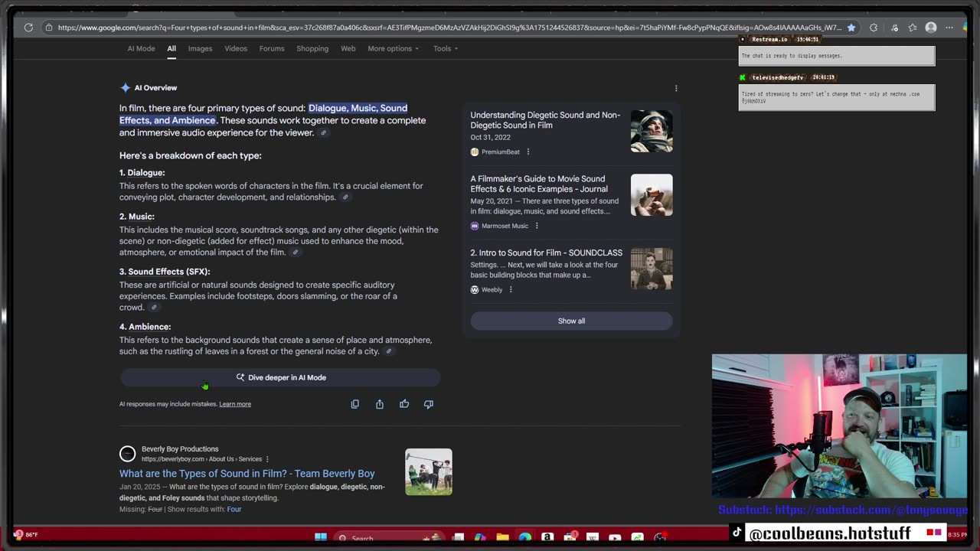The image size is (980, 551).
Task: Open Amazon app from taskbar
Action: tap(547, 538)
